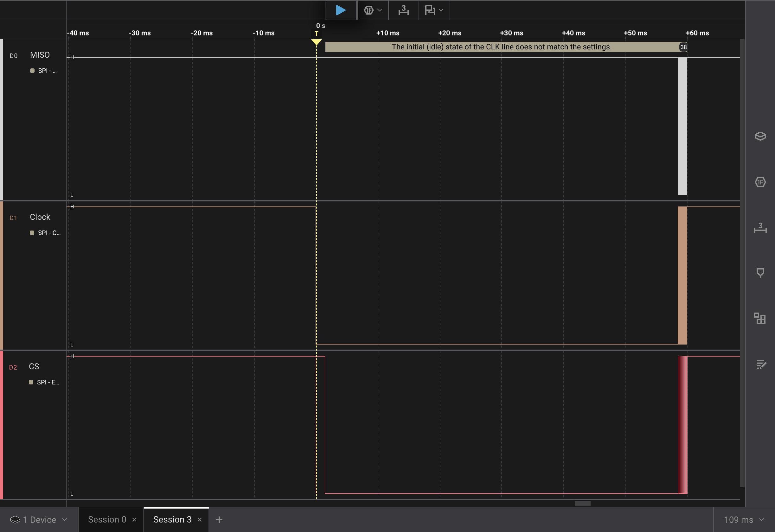Expand the protocol analyzer dropdown arrow
Viewport: 775px width, 532px height.
[380, 10]
